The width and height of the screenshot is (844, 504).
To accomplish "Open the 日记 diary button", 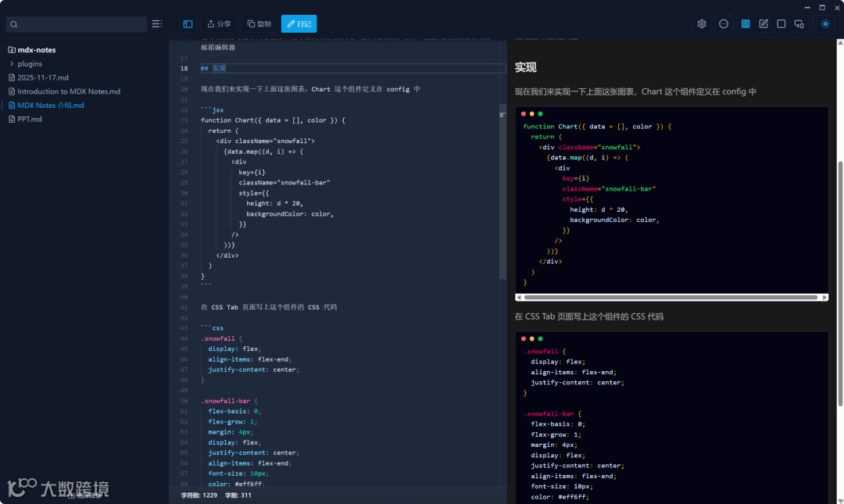I will pyautogui.click(x=299, y=23).
